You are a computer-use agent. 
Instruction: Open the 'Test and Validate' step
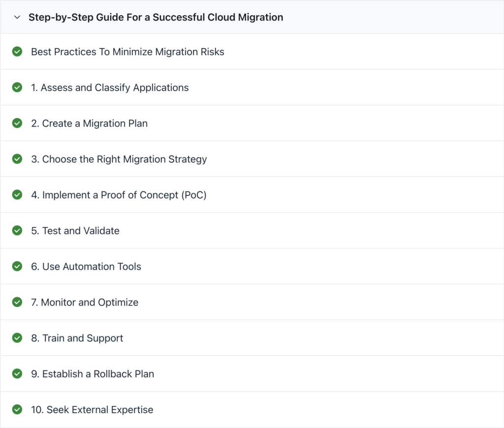pos(75,230)
